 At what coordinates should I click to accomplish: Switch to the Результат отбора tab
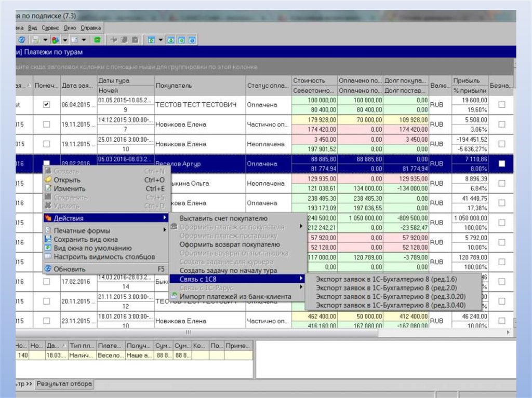coord(64,384)
